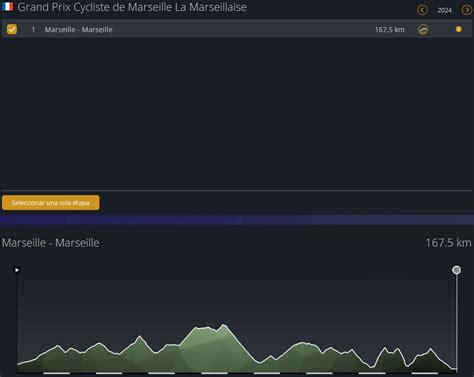Image resolution: width=474 pixels, height=377 pixels.
Task: Click 'Marseille - Marseille' profile heading
Action: pyautogui.click(x=51, y=243)
